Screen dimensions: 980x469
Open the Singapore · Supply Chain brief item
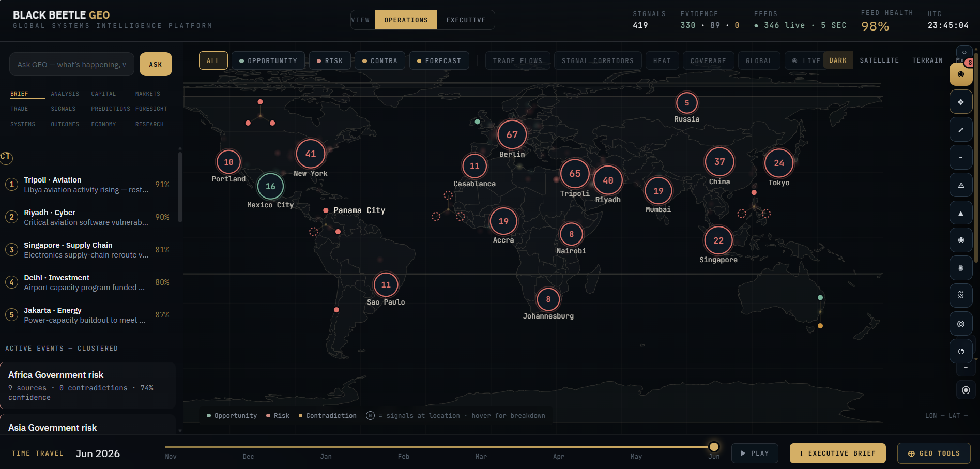(x=88, y=250)
